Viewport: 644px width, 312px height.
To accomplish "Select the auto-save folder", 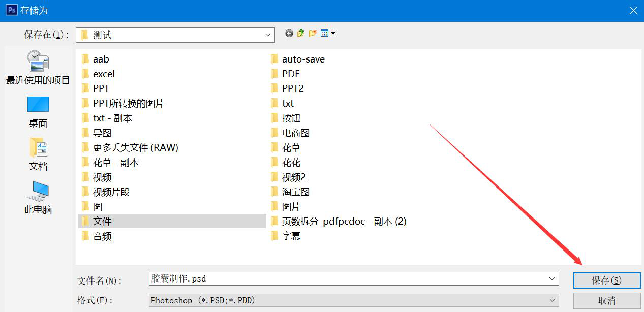I will click(303, 59).
